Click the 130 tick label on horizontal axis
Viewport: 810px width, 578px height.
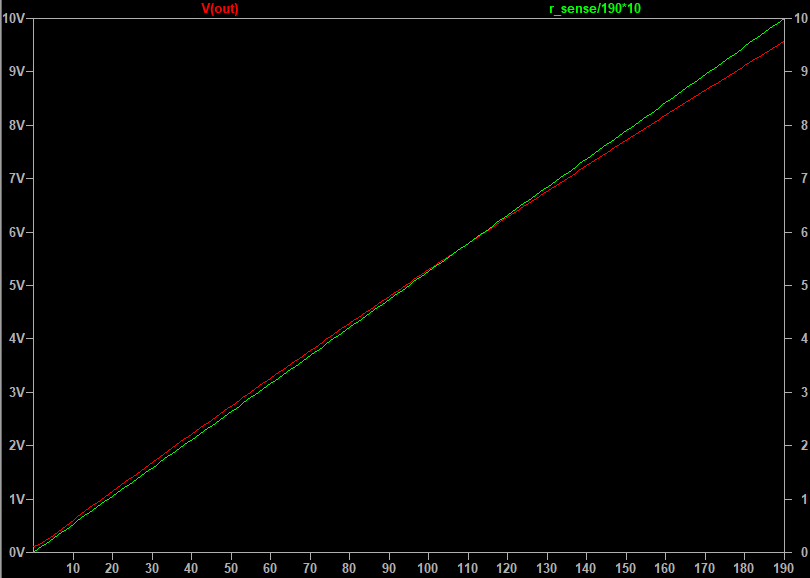click(547, 569)
